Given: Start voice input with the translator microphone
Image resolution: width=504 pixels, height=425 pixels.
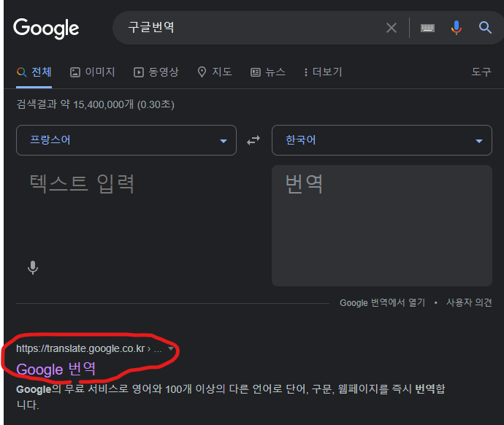Looking at the screenshot, I should point(33,267).
